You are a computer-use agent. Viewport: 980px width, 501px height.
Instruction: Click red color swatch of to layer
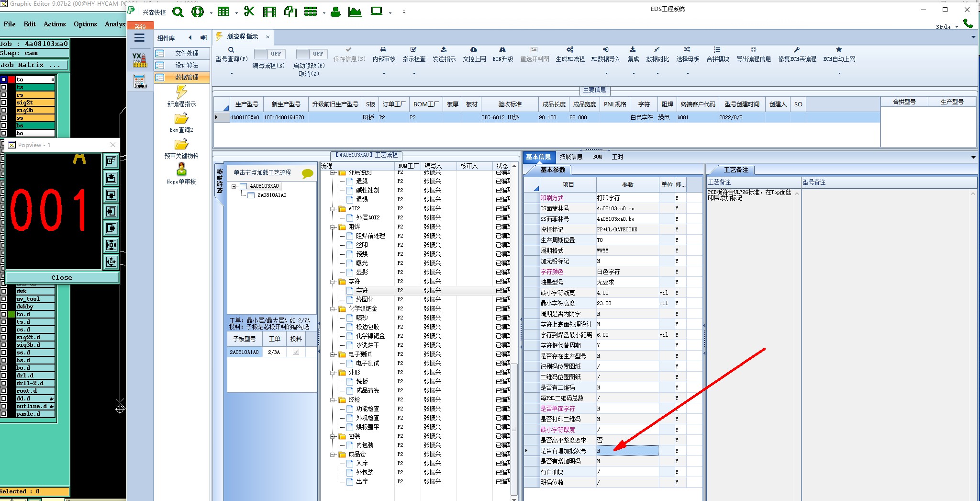click(x=11, y=80)
